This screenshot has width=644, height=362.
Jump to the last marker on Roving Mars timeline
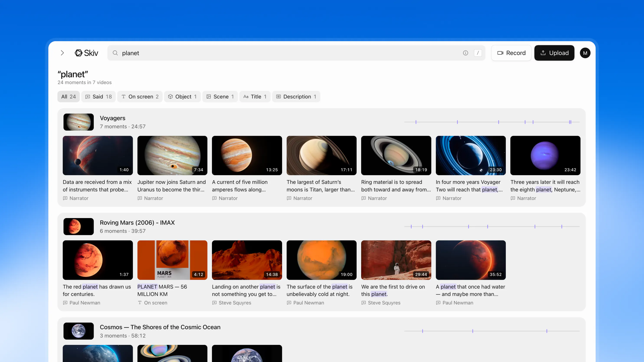tap(562, 227)
